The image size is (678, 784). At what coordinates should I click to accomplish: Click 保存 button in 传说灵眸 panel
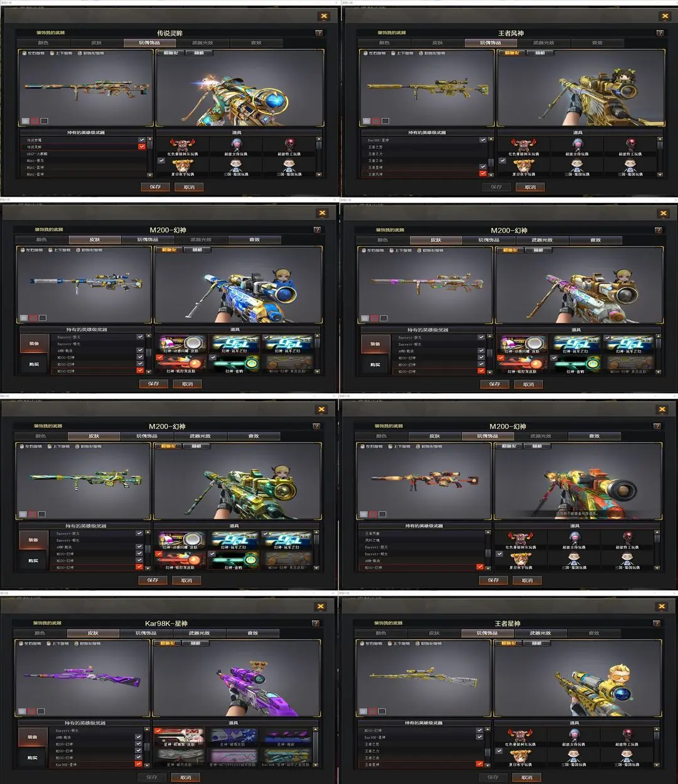[x=155, y=187]
